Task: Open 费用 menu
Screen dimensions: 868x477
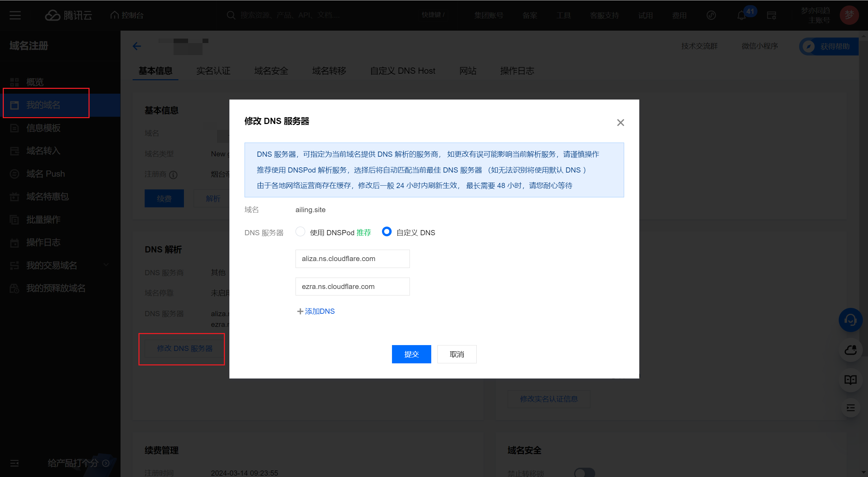Action: pos(679,15)
